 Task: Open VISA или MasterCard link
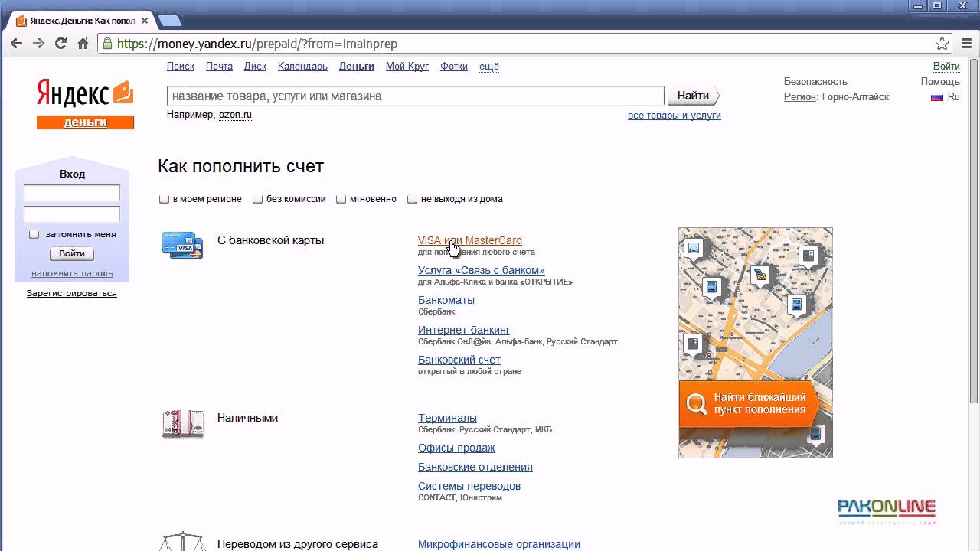[470, 240]
